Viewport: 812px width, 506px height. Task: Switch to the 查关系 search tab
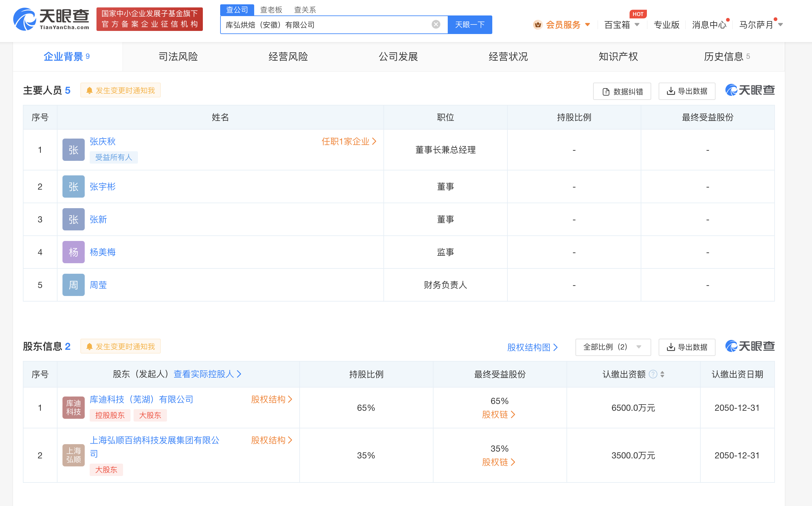pyautogui.click(x=305, y=10)
